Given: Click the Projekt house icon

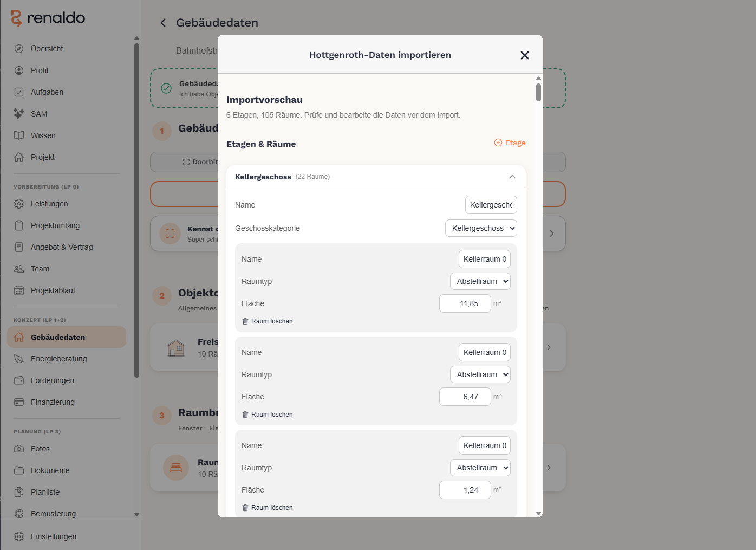Looking at the screenshot, I should [19, 157].
